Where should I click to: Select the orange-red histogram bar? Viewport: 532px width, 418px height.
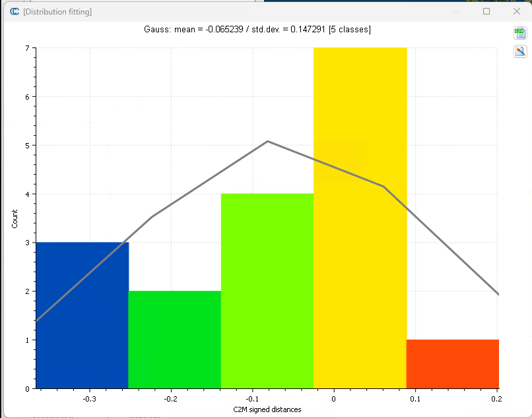pos(453,364)
